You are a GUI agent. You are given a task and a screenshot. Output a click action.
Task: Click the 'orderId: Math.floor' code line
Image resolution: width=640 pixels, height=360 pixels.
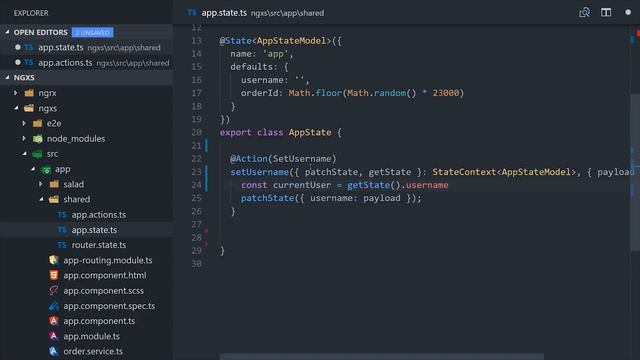point(352,93)
